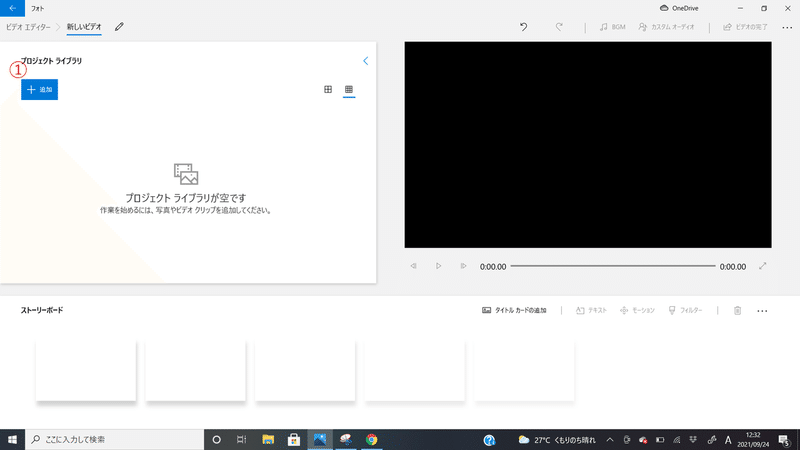Viewport: 800px width, 450px height.
Task: Select the モーション (motion) storyboard tool
Action: tap(637, 310)
